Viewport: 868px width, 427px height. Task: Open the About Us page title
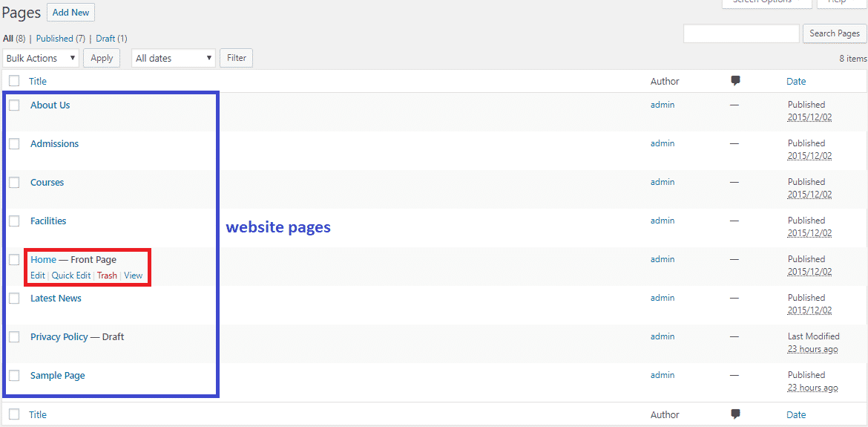50,105
